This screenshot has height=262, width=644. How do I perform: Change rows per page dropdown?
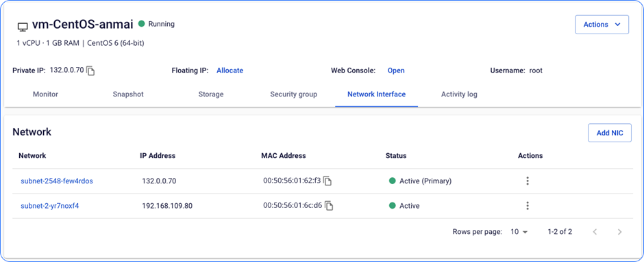click(519, 232)
